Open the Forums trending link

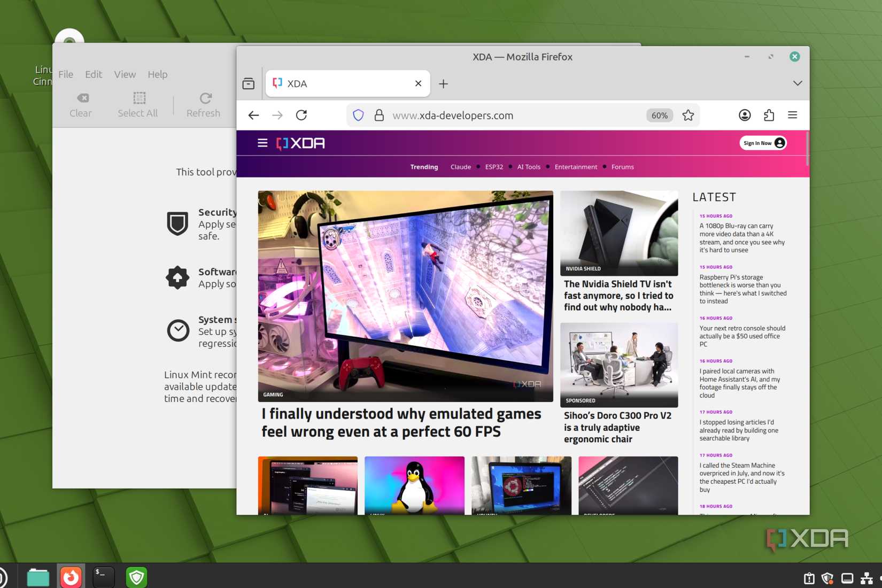(622, 167)
